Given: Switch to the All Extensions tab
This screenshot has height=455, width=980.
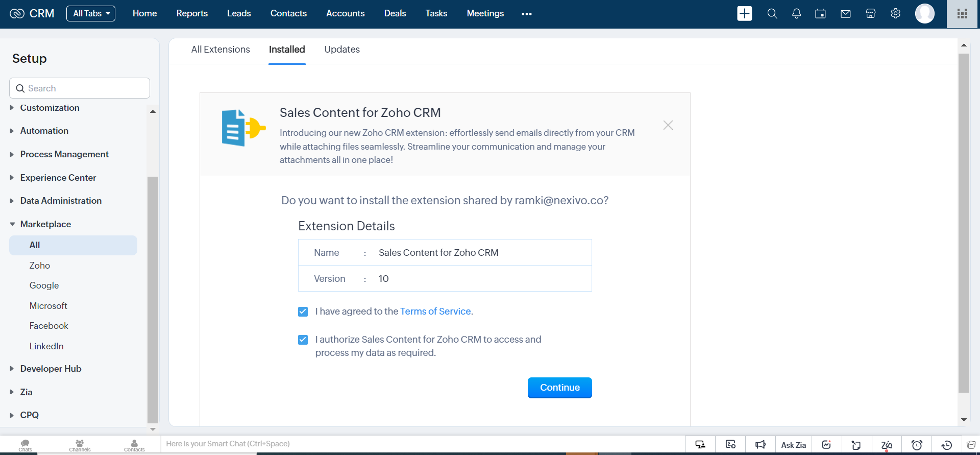Looking at the screenshot, I should tap(220, 50).
